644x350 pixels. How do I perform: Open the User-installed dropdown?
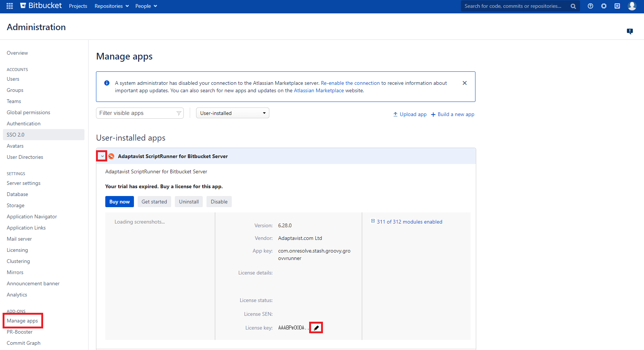click(x=233, y=113)
